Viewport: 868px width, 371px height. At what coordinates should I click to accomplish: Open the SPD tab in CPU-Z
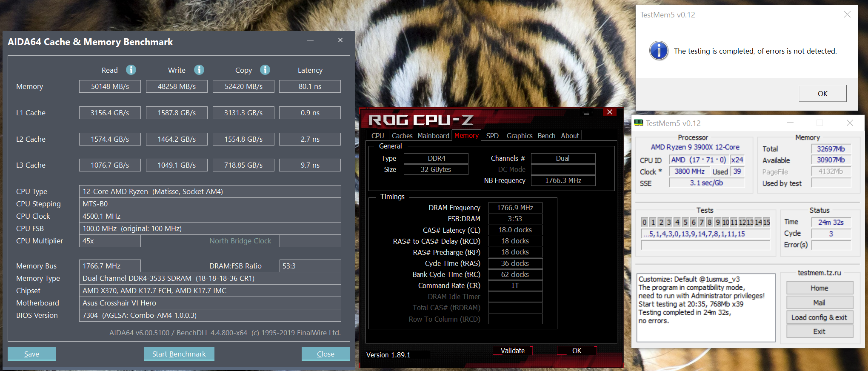tap(492, 136)
